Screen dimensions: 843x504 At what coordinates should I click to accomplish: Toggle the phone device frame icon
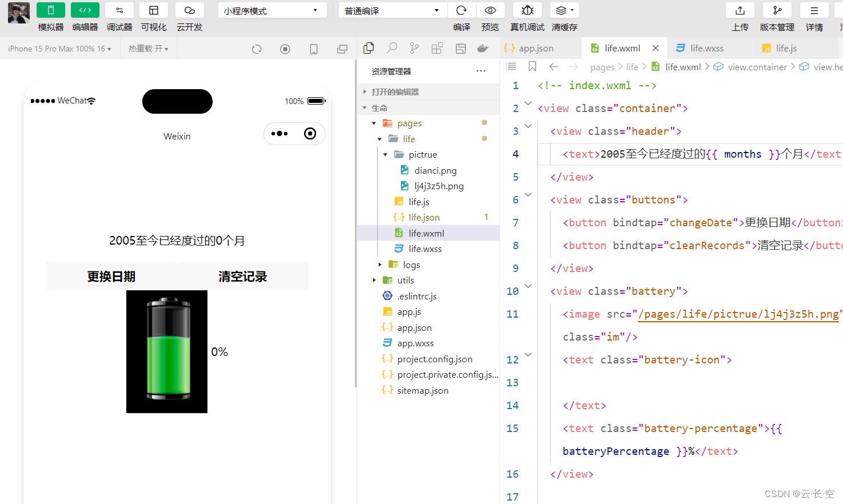click(314, 49)
